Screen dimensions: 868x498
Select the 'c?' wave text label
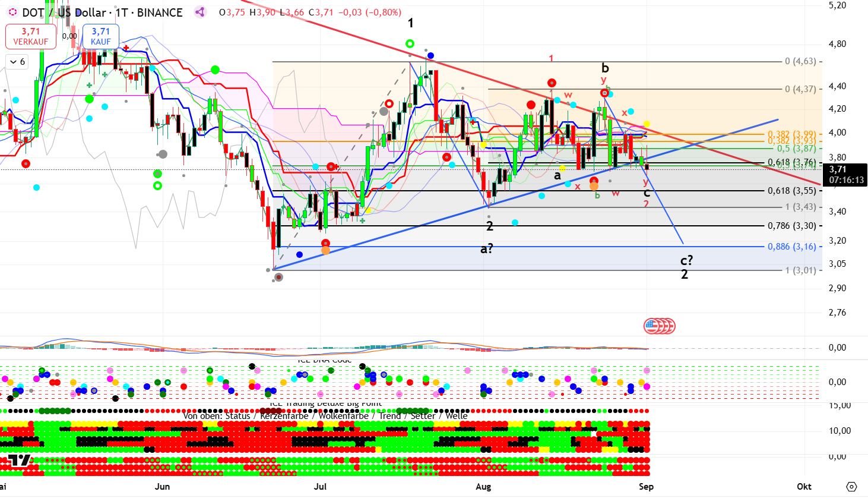point(686,260)
